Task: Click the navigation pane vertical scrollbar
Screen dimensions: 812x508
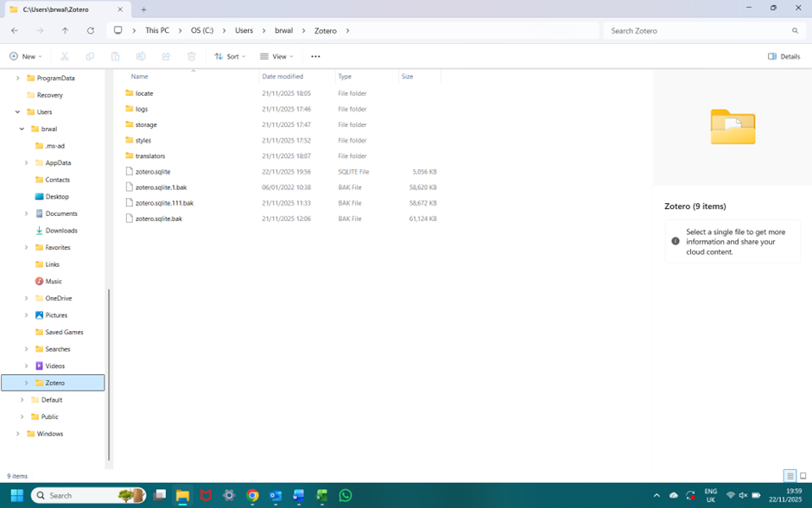Action: 109,374
